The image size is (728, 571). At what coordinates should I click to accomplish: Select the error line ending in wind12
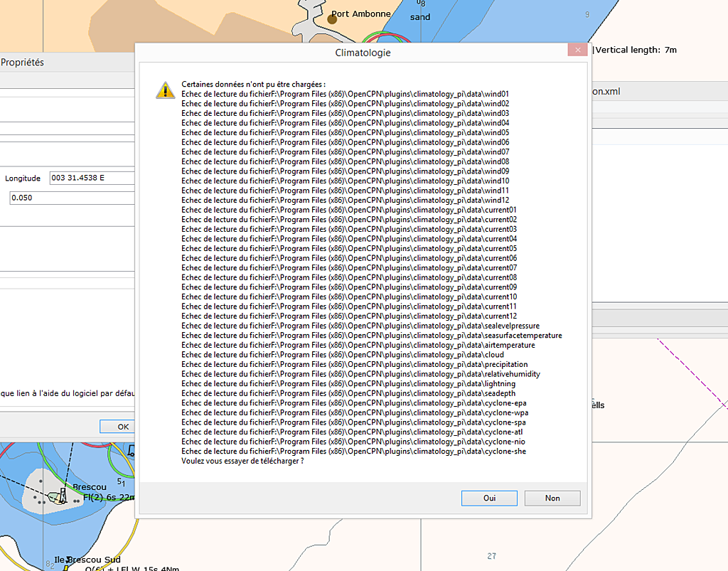pyautogui.click(x=345, y=200)
